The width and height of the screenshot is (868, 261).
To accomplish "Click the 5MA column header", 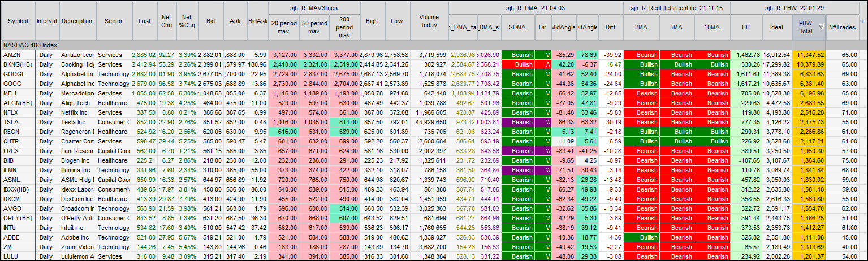I will (676, 27).
